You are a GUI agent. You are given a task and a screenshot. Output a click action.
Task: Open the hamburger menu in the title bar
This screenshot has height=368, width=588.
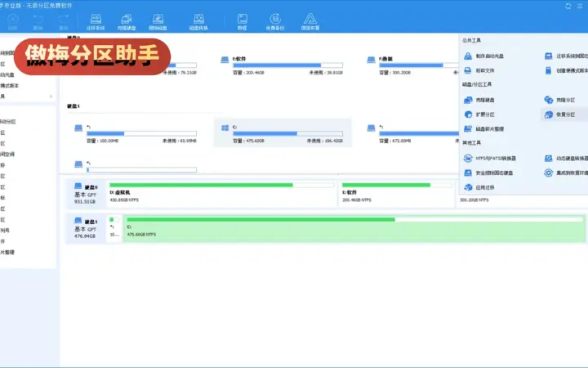point(580,6)
